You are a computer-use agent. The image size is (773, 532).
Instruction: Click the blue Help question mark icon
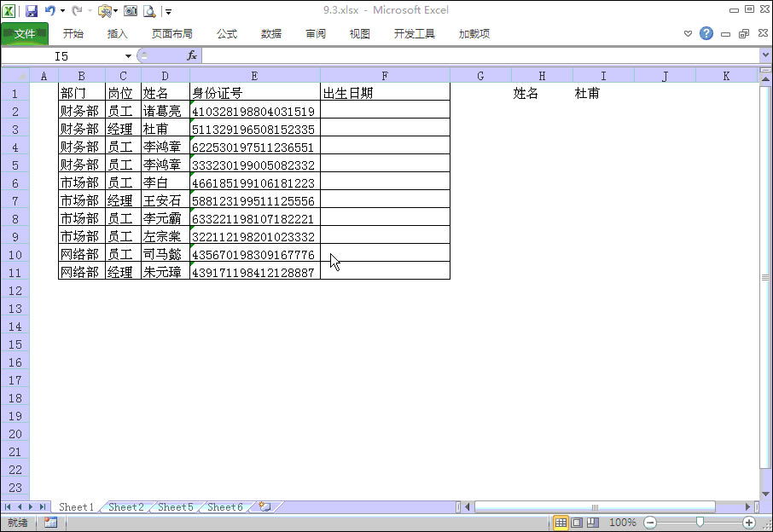[706, 33]
